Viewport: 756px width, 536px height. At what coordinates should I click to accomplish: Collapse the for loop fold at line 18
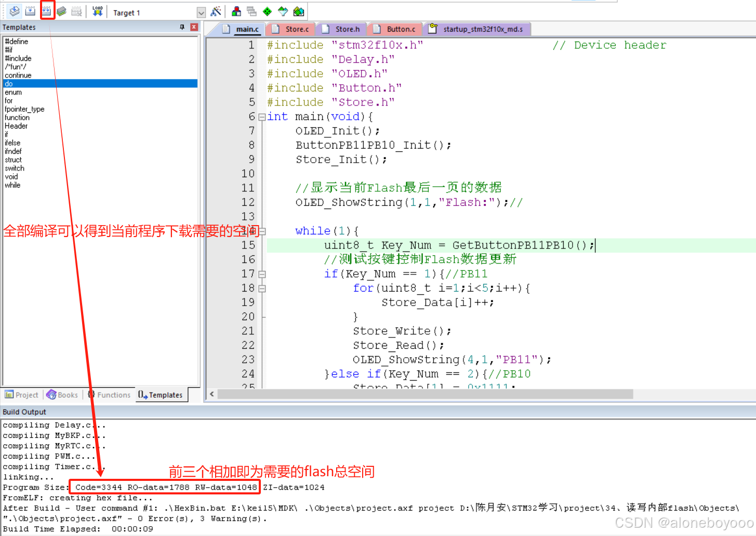(262, 289)
